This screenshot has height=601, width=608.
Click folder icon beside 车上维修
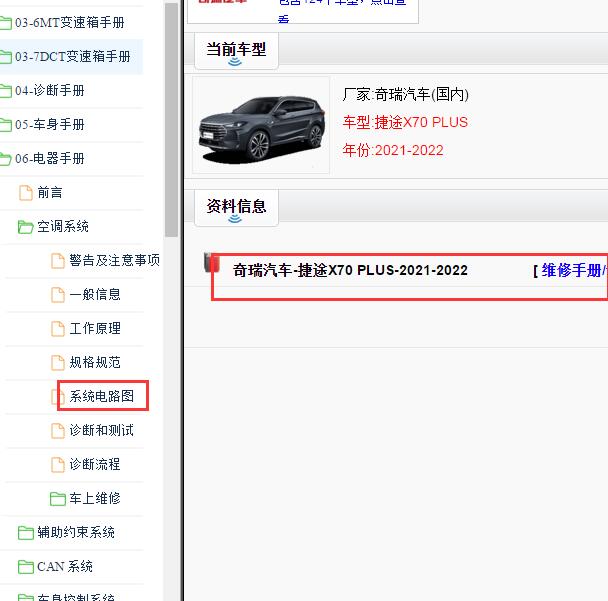[x=58, y=499]
